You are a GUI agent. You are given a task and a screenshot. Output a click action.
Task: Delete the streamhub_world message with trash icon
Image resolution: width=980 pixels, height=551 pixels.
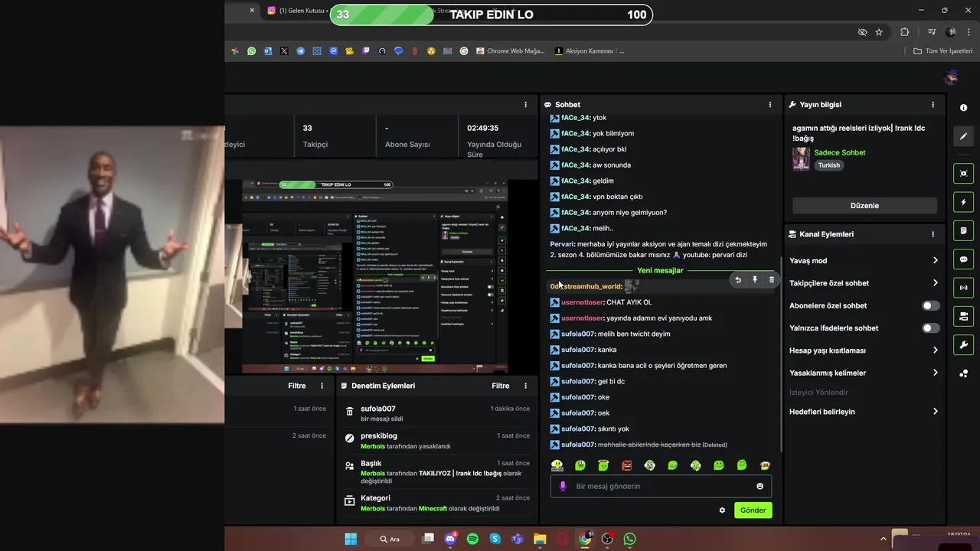tap(771, 280)
